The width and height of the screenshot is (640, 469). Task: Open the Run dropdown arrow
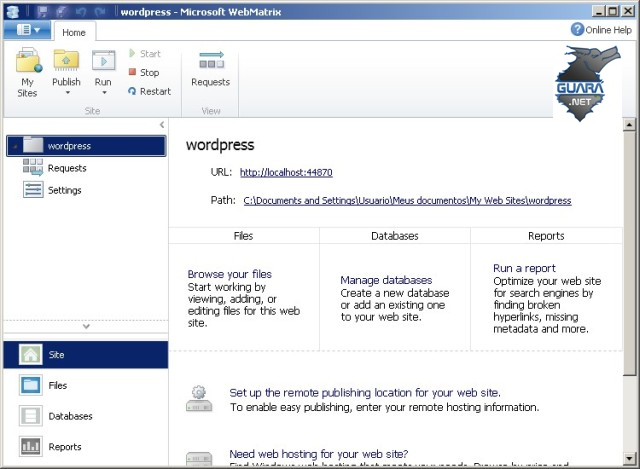pos(104,93)
